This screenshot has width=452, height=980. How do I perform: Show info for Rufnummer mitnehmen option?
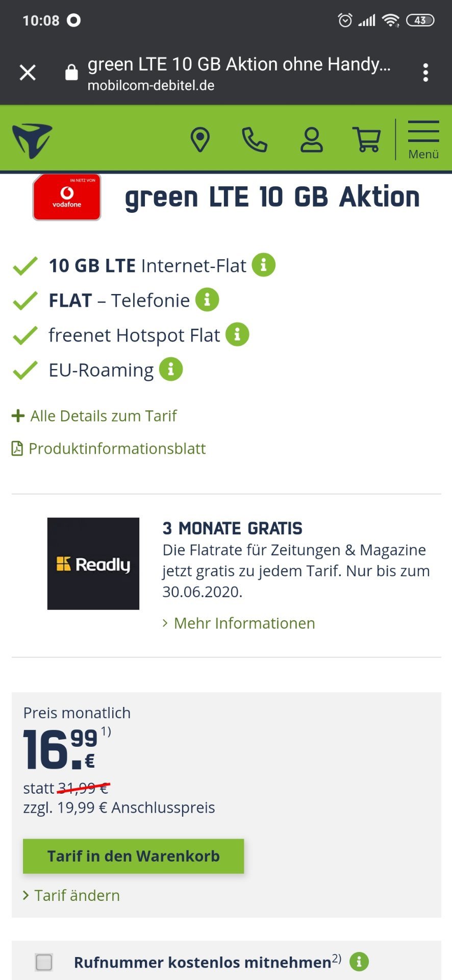pyautogui.click(x=359, y=962)
